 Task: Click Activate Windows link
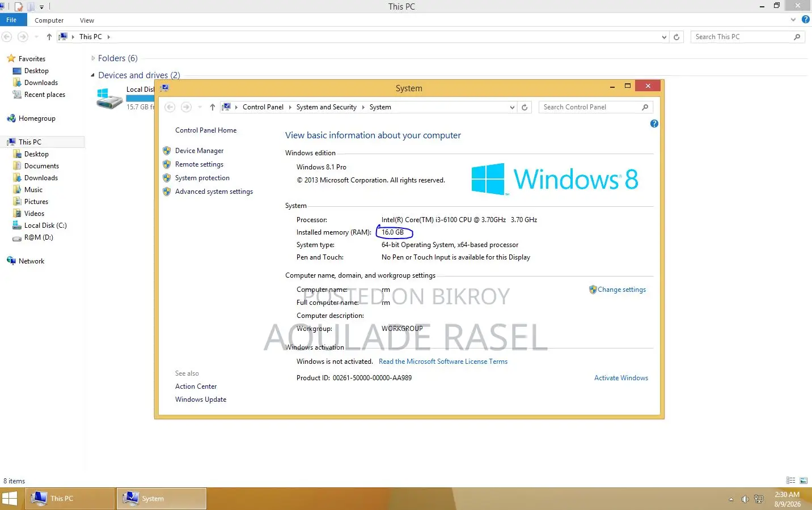tap(621, 378)
